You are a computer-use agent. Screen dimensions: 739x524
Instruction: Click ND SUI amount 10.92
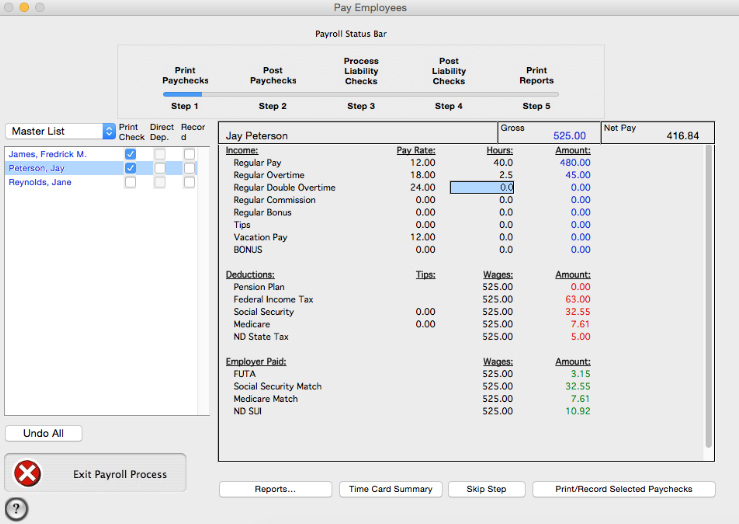click(x=578, y=411)
